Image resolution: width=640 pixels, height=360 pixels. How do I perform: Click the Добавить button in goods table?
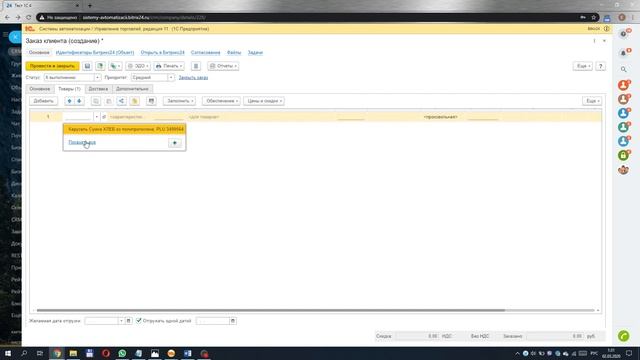coord(44,101)
